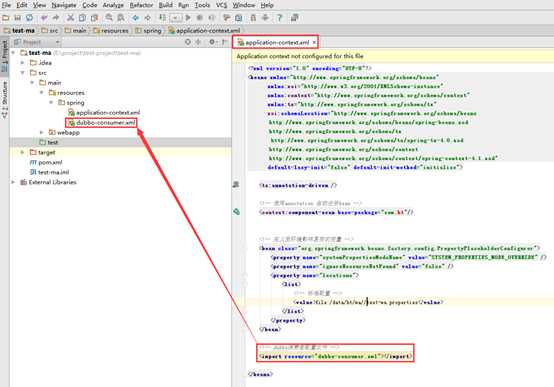
Task: Select dubbo-consumer.xml in project tree
Action: pyautogui.click(x=101, y=122)
